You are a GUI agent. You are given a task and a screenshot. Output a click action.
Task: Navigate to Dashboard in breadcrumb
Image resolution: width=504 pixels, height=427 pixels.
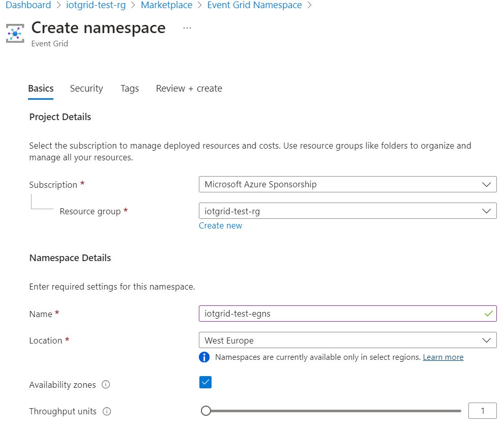click(x=28, y=5)
